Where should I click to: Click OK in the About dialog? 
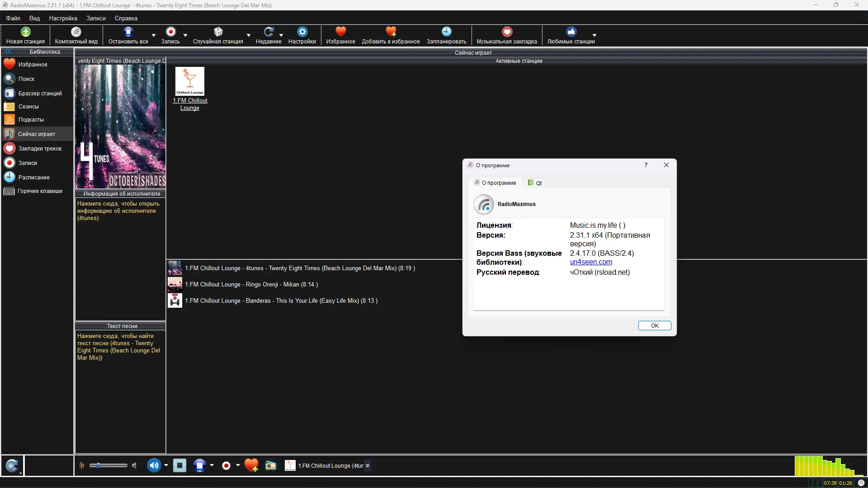click(x=654, y=326)
